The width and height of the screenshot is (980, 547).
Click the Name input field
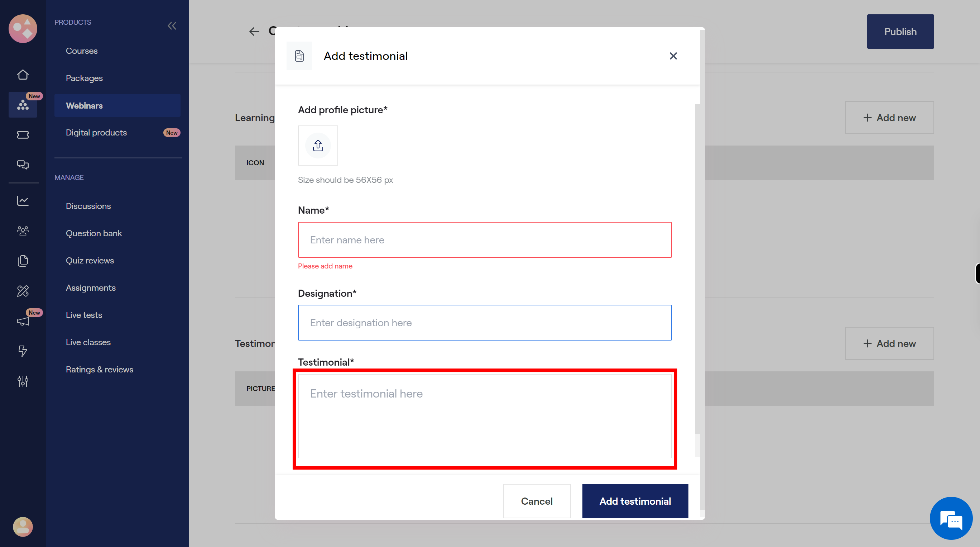point(485,240)
